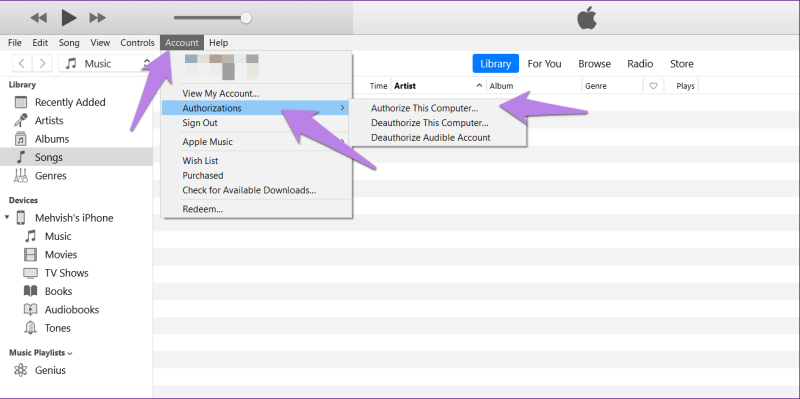Collapse Mehvish's iPhone device tree

[7, 217]
